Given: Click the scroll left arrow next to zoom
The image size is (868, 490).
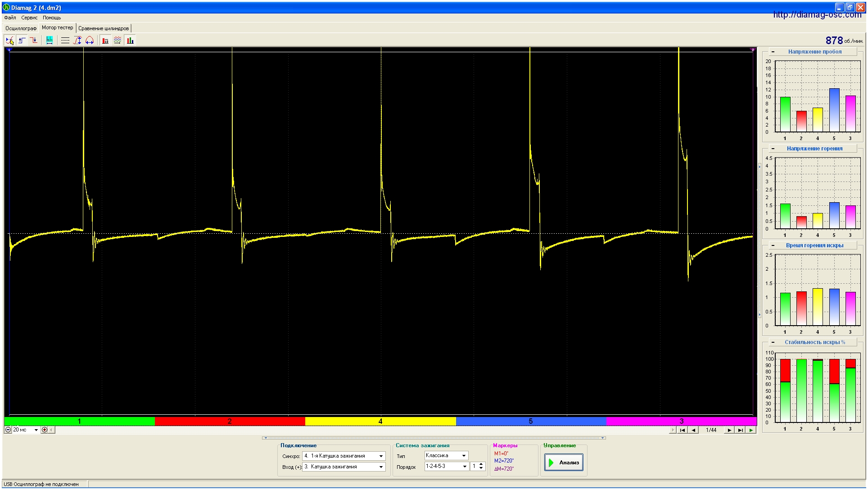Looking at the screenshot, I should pos(51,430).
